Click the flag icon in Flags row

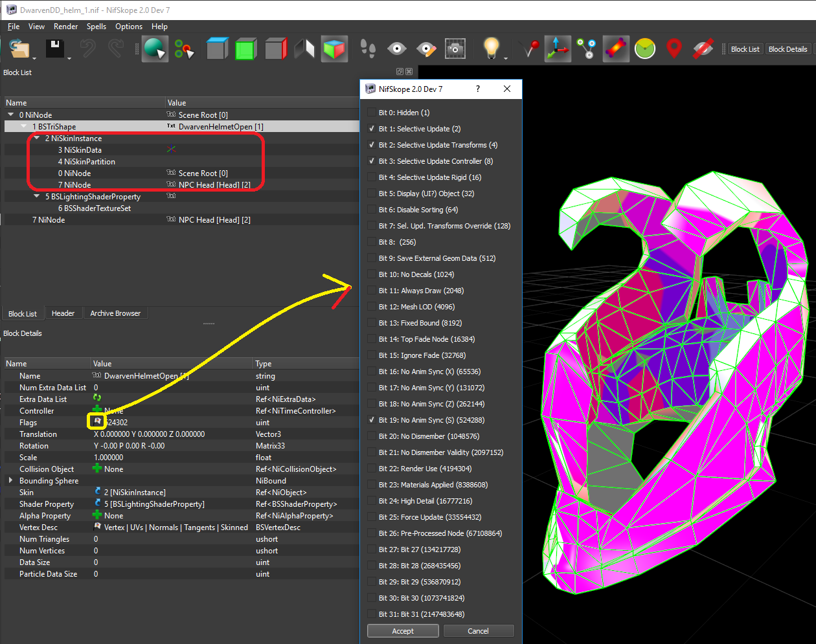point(97,422)
